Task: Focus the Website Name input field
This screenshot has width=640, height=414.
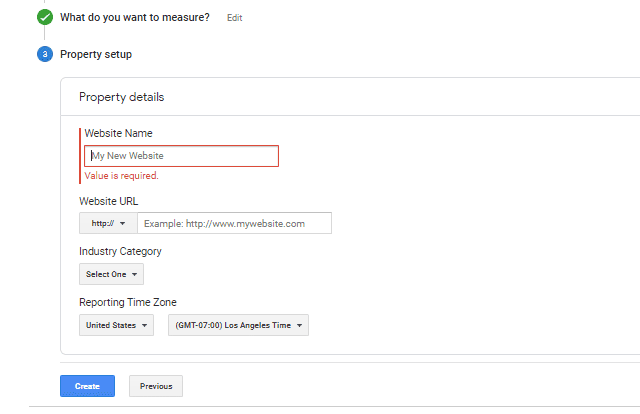Action: pyautogui.click(x=182, y=156)
